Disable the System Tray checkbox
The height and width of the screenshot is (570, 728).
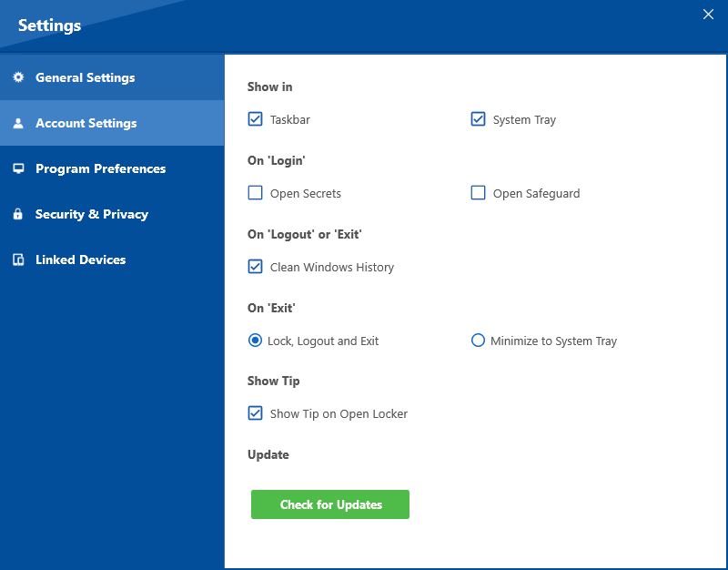478,119
